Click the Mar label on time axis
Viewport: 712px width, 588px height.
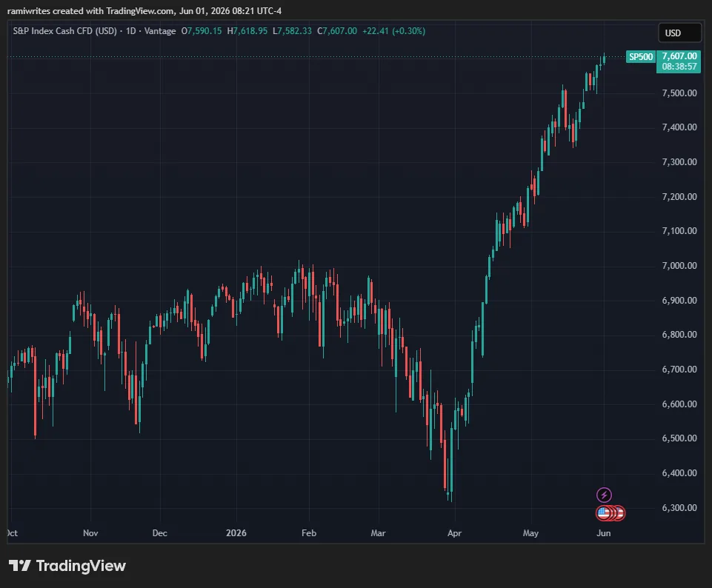click(x=378, y=532)
